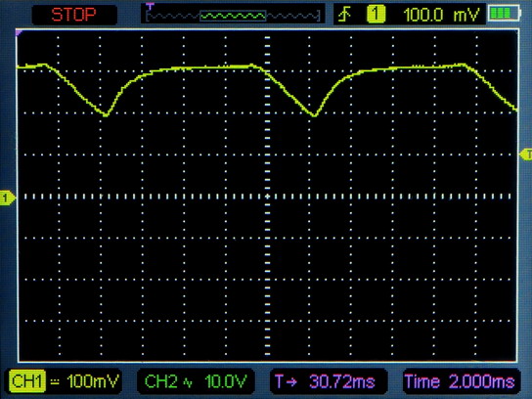This screenshot has width=532, height=399.
Task: Select the green CH2 label
Action: click(160, 381)
